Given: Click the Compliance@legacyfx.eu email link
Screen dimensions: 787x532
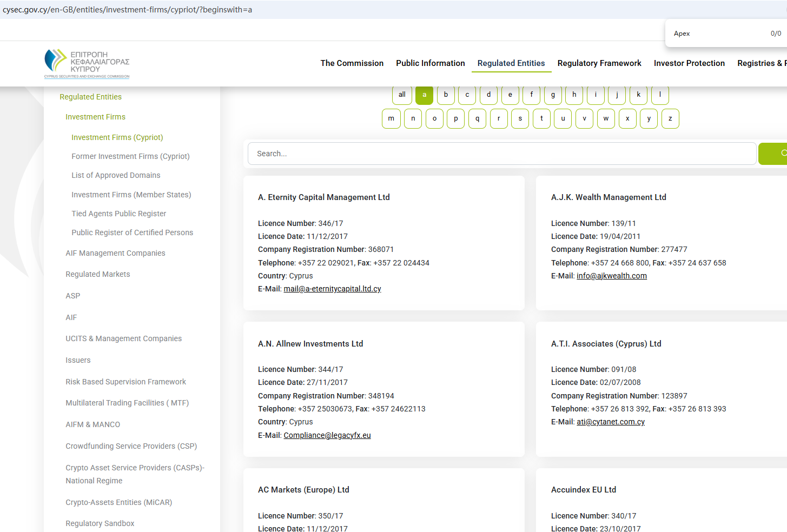Looking at the screenshot, I should click(x=327, y=435).
